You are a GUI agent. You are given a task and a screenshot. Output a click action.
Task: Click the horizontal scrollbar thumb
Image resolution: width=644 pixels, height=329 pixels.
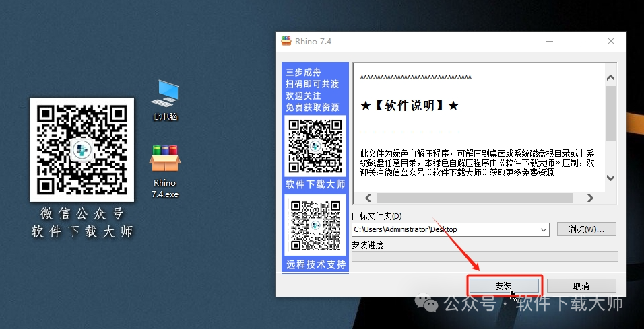pyautogui.click(x=474, y=198)
